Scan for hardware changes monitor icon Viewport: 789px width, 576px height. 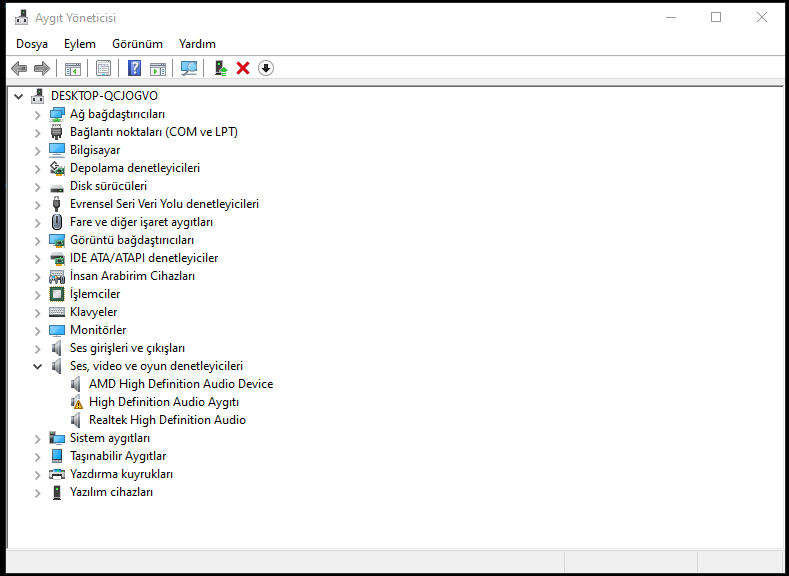189,68
